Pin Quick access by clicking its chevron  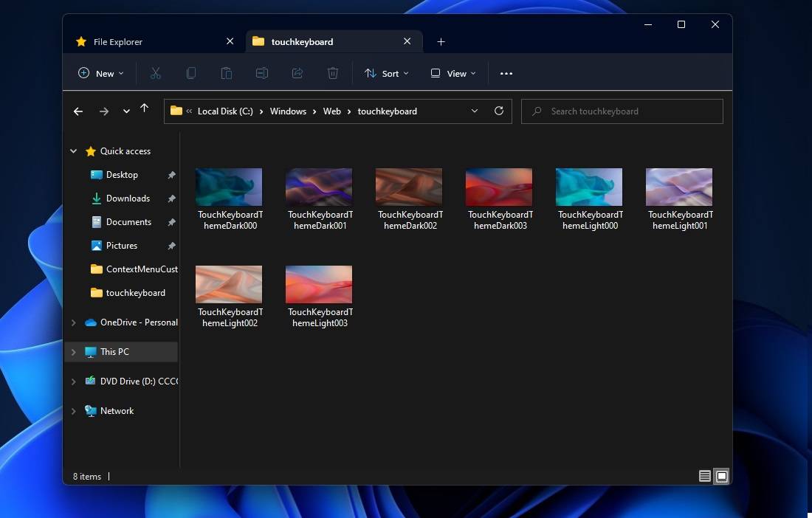click(73, 151)
